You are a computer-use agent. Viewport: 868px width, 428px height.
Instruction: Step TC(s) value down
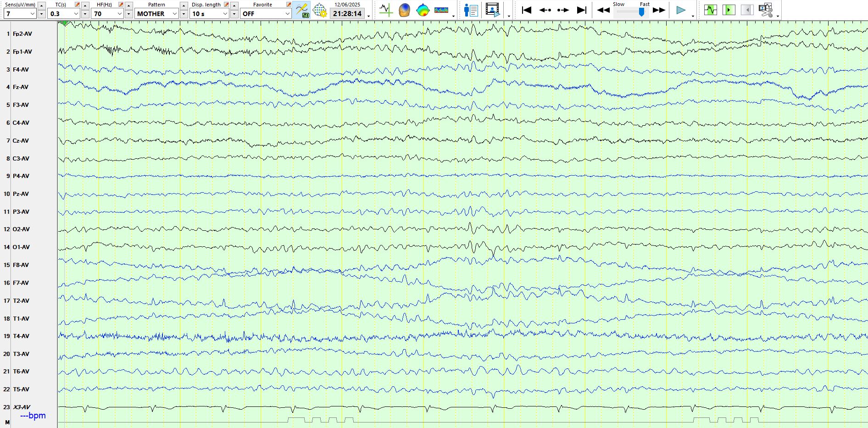pyautogui.click(x=85, y=14)
